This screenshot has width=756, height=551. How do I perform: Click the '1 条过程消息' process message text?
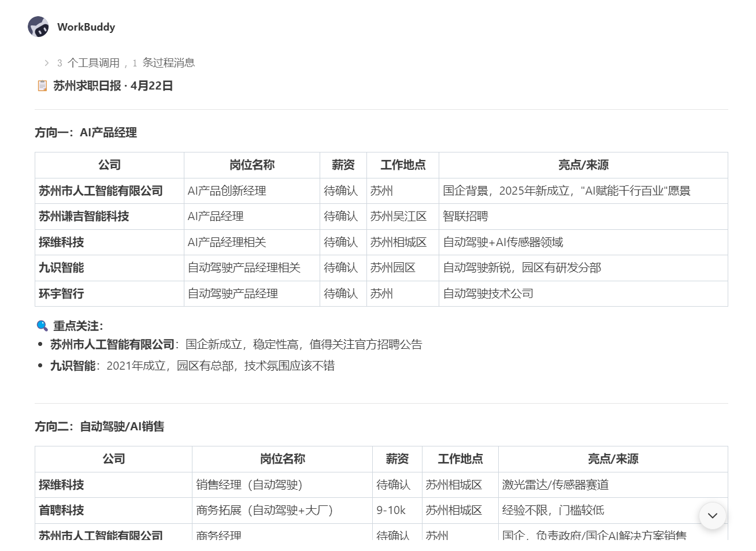point(164,63)
